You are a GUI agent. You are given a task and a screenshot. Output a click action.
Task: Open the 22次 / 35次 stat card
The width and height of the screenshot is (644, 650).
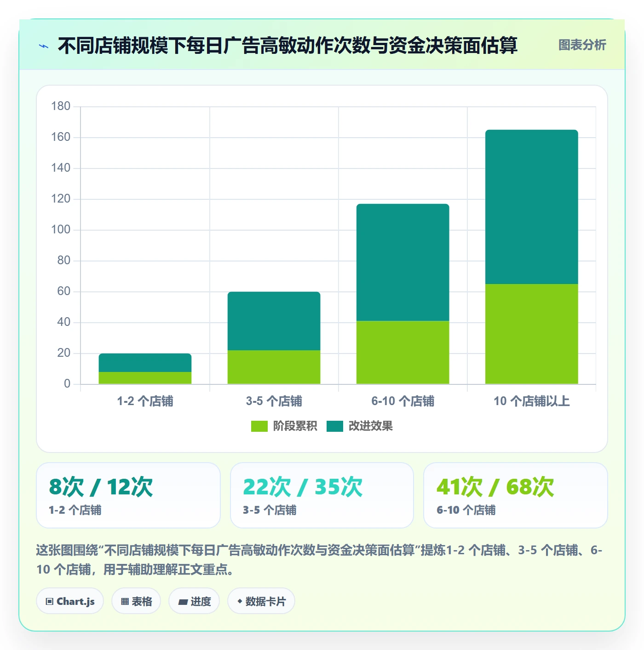point(322,495)
